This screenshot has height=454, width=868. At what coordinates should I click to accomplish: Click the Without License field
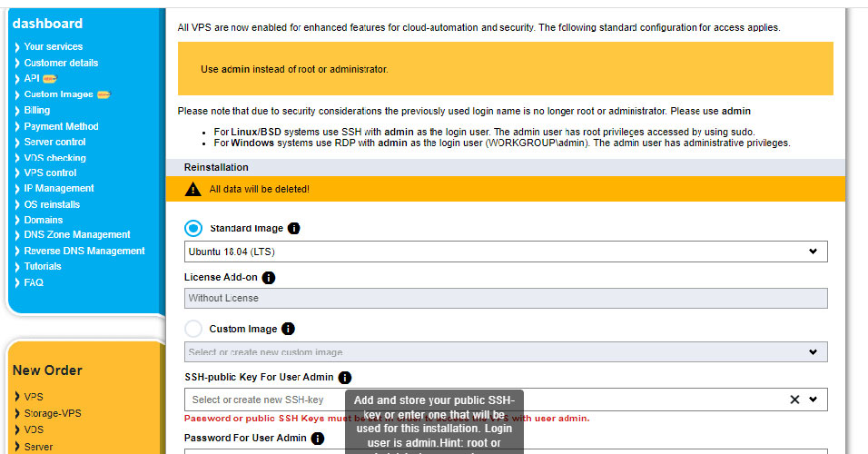pyautogui.click(x=506, y=298)
